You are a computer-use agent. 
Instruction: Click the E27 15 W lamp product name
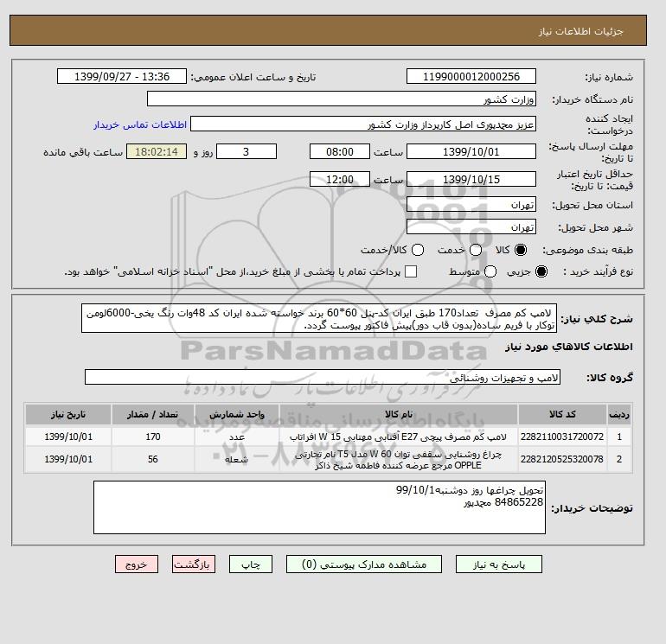tap(398, 437)
